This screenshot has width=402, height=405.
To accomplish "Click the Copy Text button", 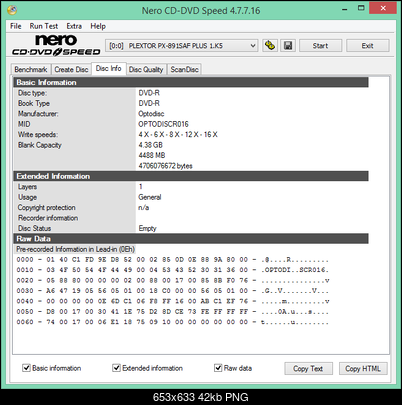I will click(x=308, y=369).
